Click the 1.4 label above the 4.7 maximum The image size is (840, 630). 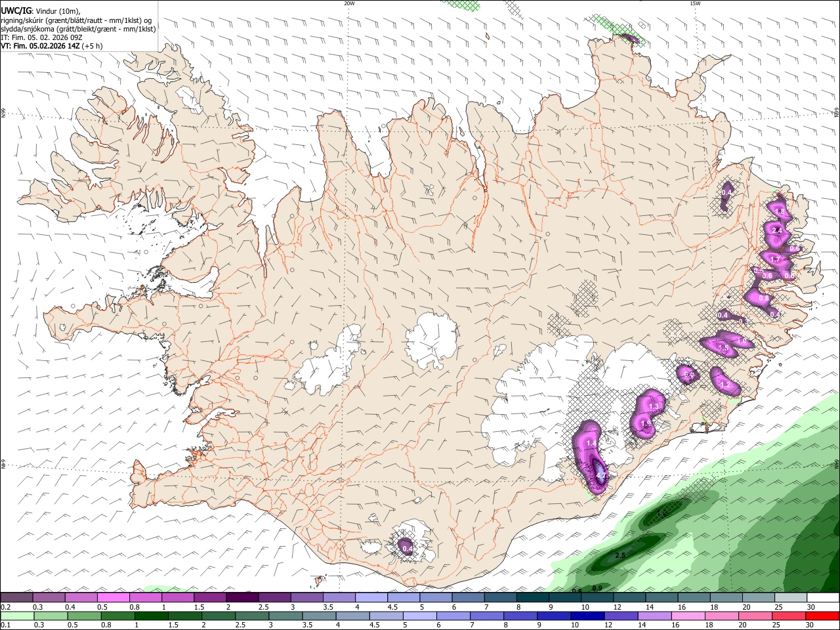591,444
